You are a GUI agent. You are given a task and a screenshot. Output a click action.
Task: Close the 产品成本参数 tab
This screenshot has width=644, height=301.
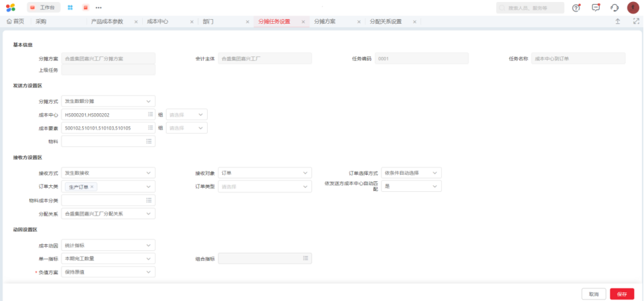tap(136, 22)
